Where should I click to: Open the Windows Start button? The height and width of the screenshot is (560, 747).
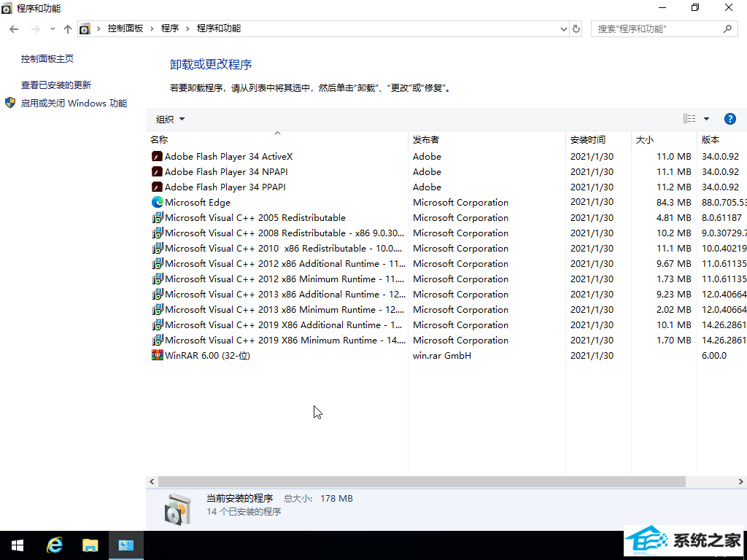tap(18, 545)
